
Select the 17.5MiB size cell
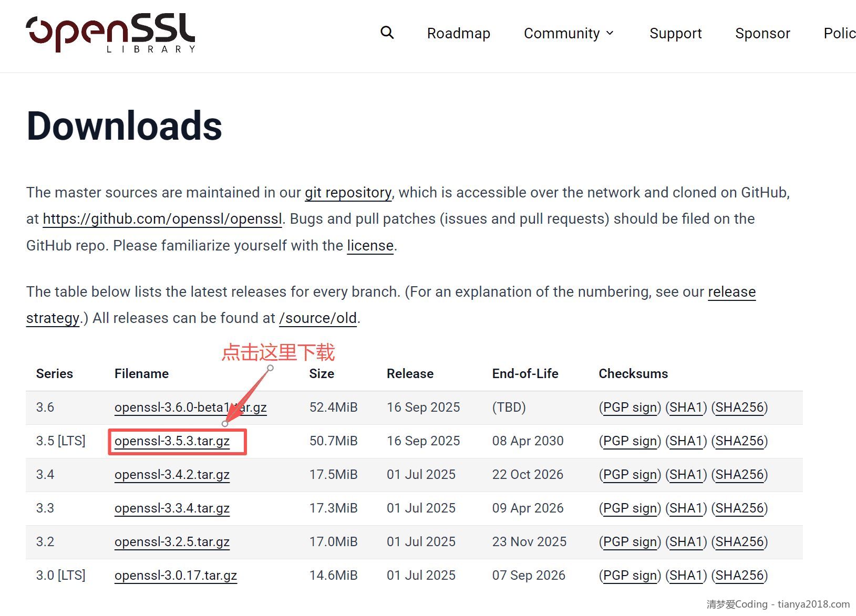(x=333, y=475)
